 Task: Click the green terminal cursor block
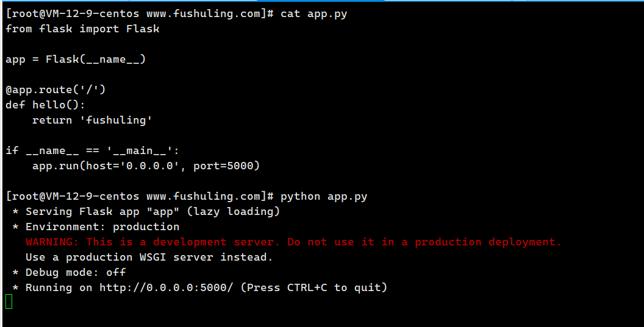(9, 301)
